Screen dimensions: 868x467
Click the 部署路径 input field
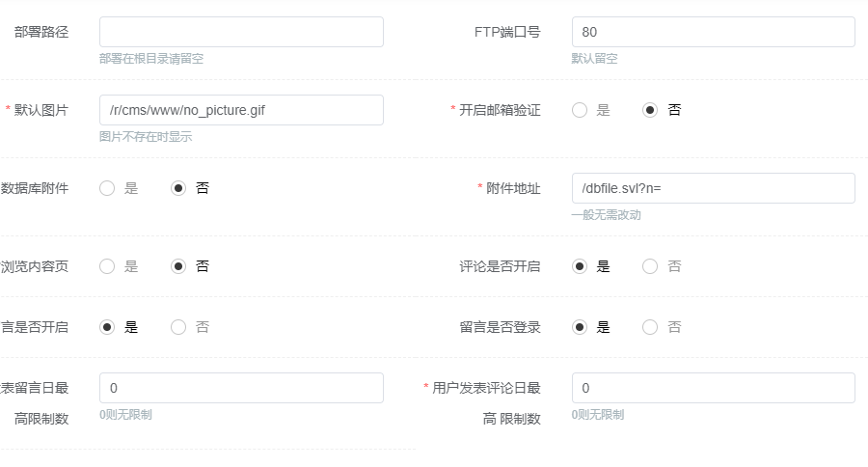click(x=241, y=32)
